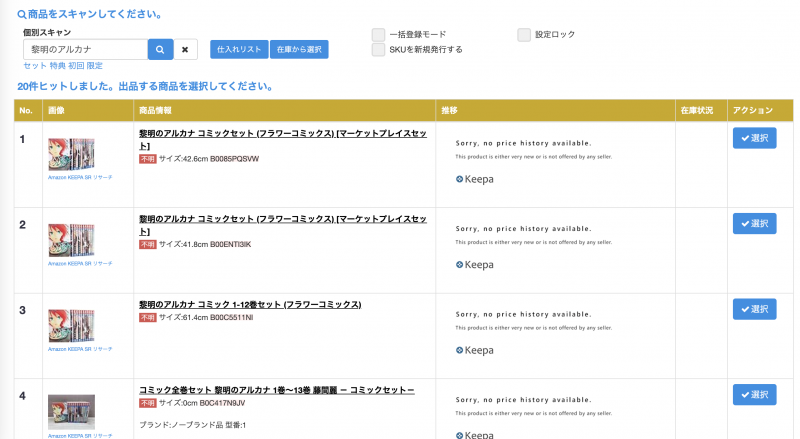Open item 2 title link with code B00ENTI3IK
This screenshot has width=800, height=439.
click(x=283, y=225)
